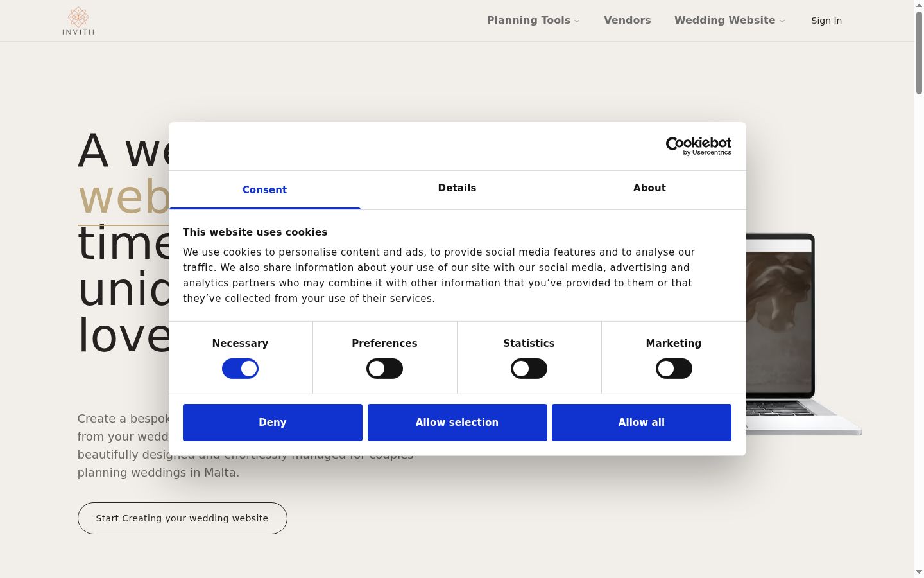Screen dimensions: 924x578
Task: Toggle the Necessary cookies switch
Action: 240,369
